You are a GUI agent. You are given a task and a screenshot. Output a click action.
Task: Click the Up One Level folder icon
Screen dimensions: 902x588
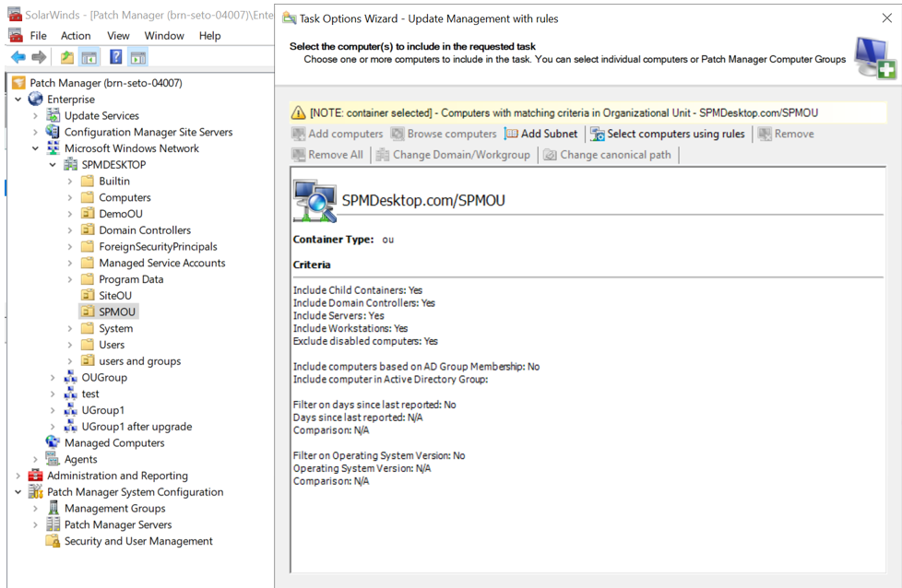coord(67,57)
